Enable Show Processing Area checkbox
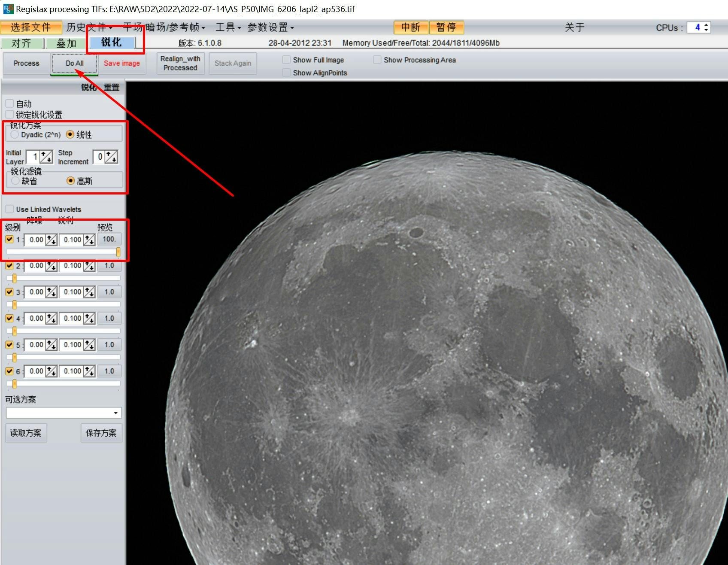Image resolution: width=728 pixels, height=565 pixels. click(x=377, y=60)
